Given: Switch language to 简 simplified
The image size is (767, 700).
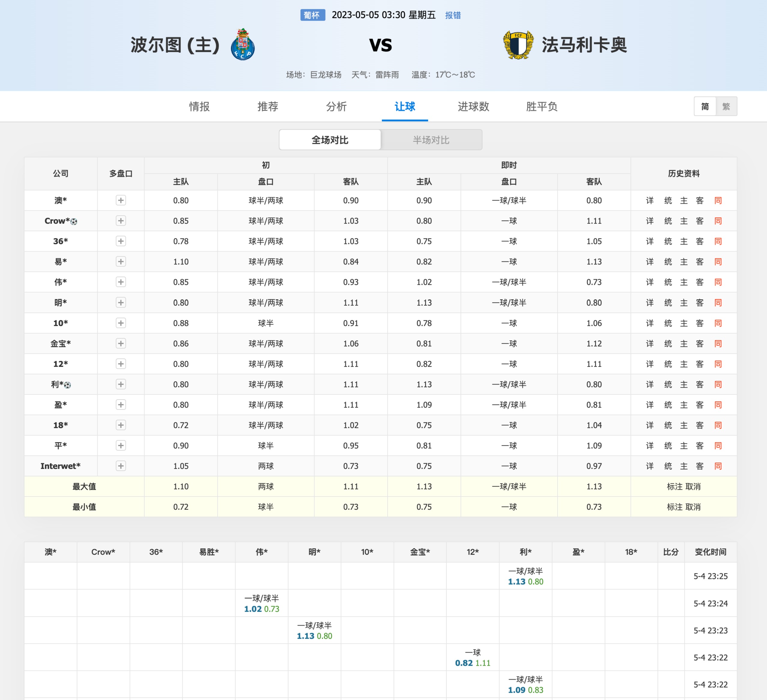Looking at the screenshot, I should pyautogui.click(x=705, y=107).
